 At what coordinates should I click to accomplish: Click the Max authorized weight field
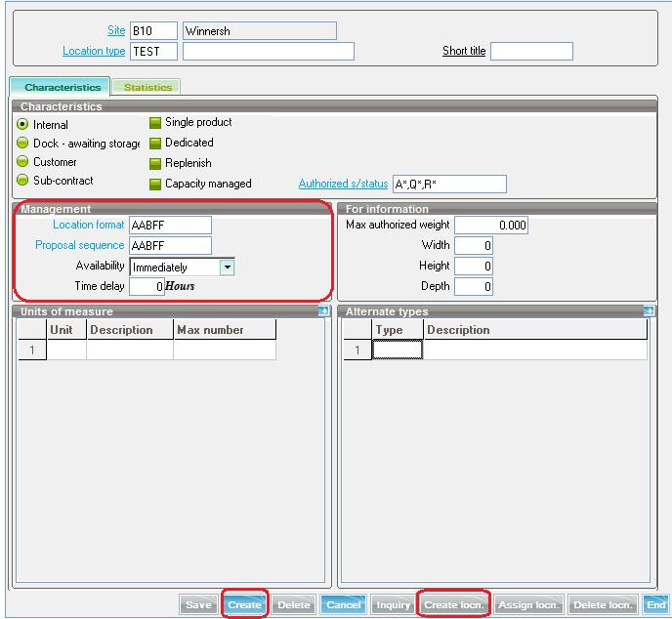[491, 225]
